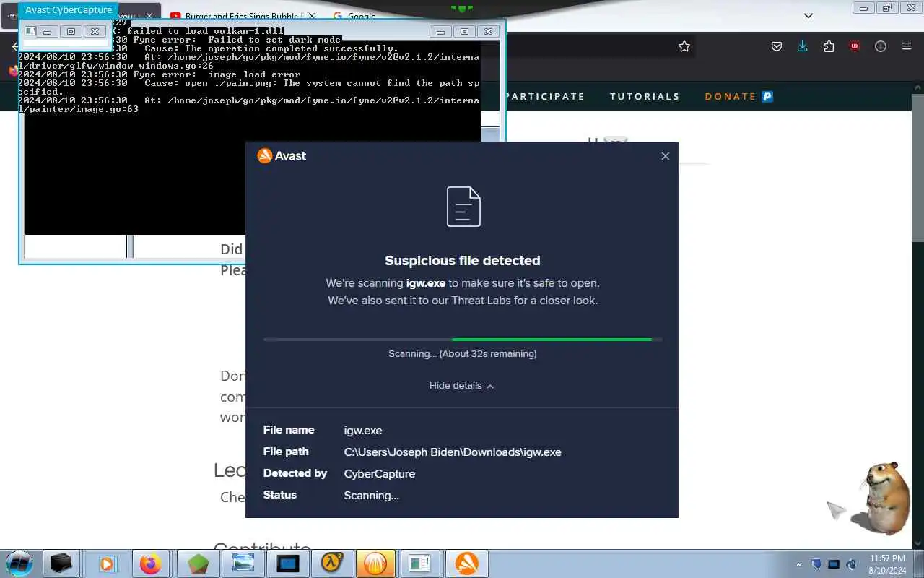Click the Scanning... status value
Viewport: 924px width, 578px height.
click(371, 496)
